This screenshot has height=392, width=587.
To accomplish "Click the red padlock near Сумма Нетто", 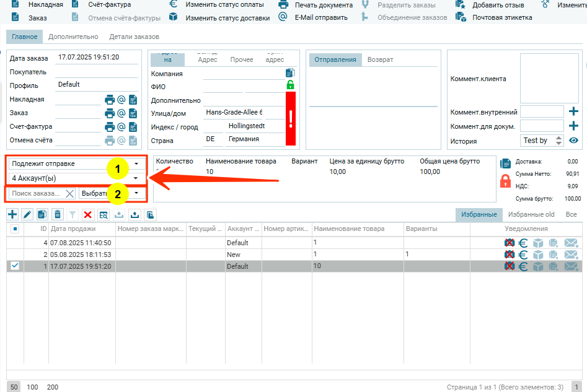I will pos(505,181).
